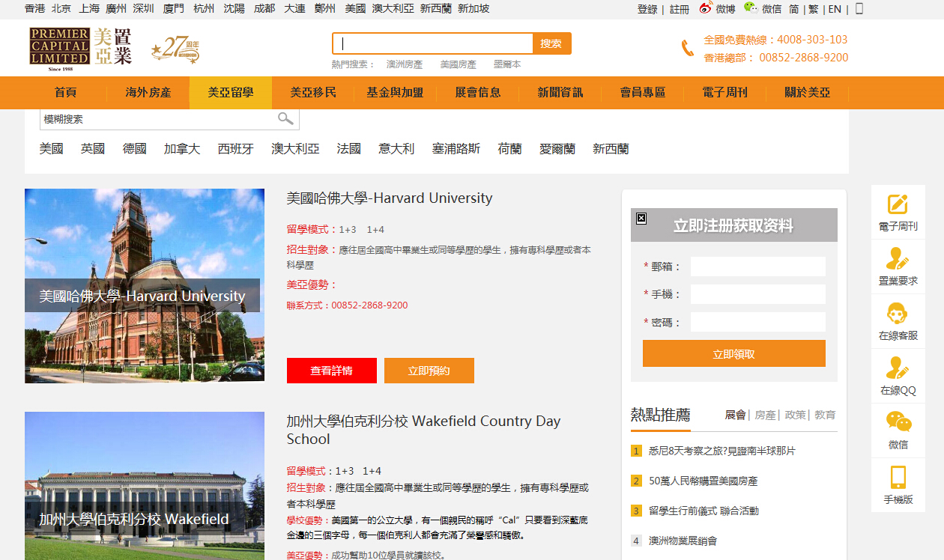
Task: Click 註冊 link at top
Action: tap(680, 9)
